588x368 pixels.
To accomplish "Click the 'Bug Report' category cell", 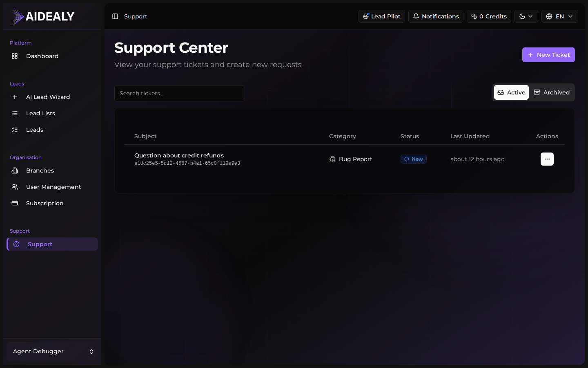I will coord(351,159).
